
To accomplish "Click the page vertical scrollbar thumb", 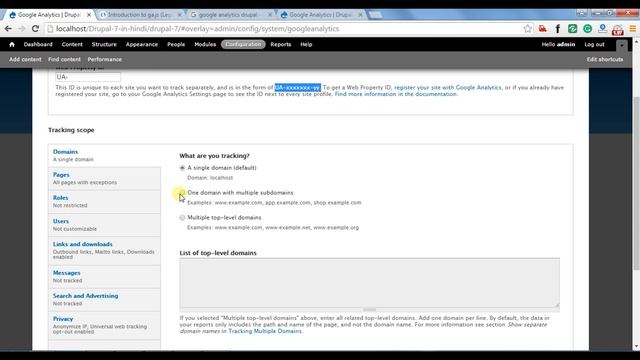I will (636, 184).
